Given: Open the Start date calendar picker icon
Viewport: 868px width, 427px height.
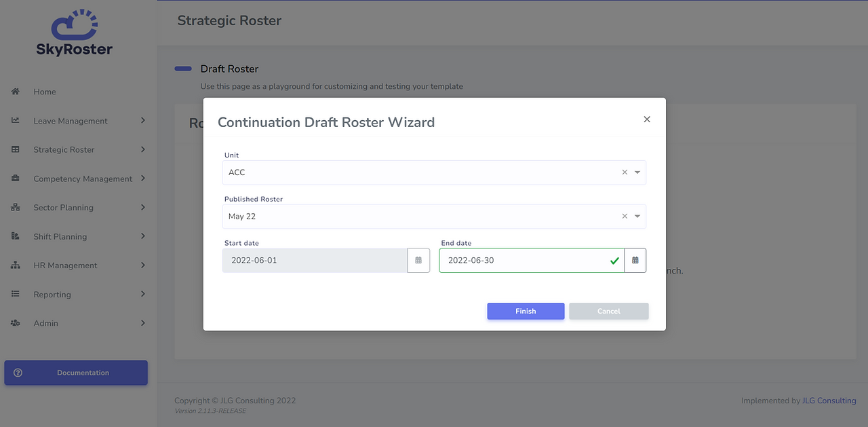Looking at the screenshot, I should tap(418, 261).
